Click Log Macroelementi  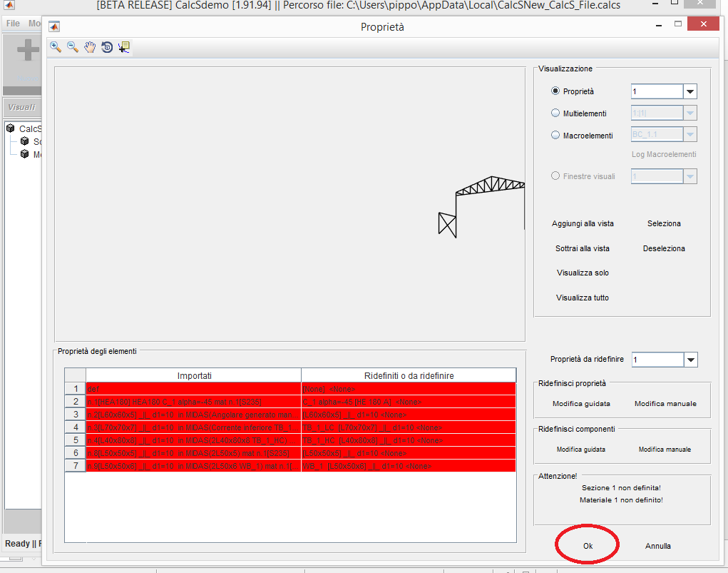(663, 154)
